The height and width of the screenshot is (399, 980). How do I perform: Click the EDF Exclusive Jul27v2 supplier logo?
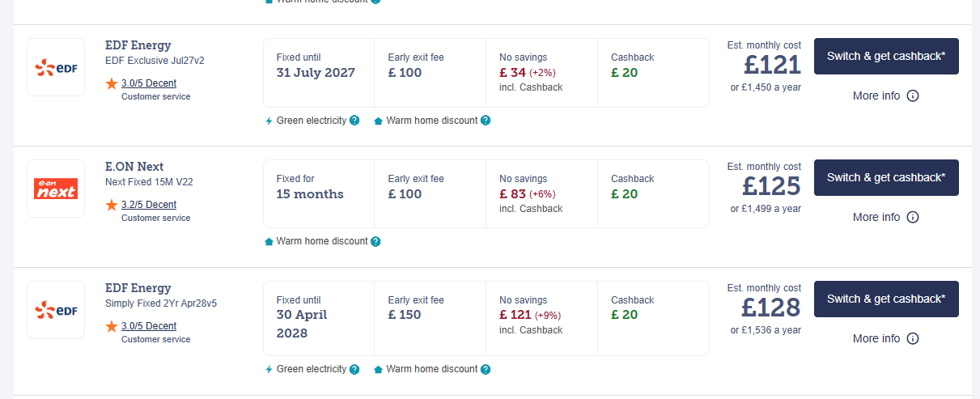click(x=56, y=67)
